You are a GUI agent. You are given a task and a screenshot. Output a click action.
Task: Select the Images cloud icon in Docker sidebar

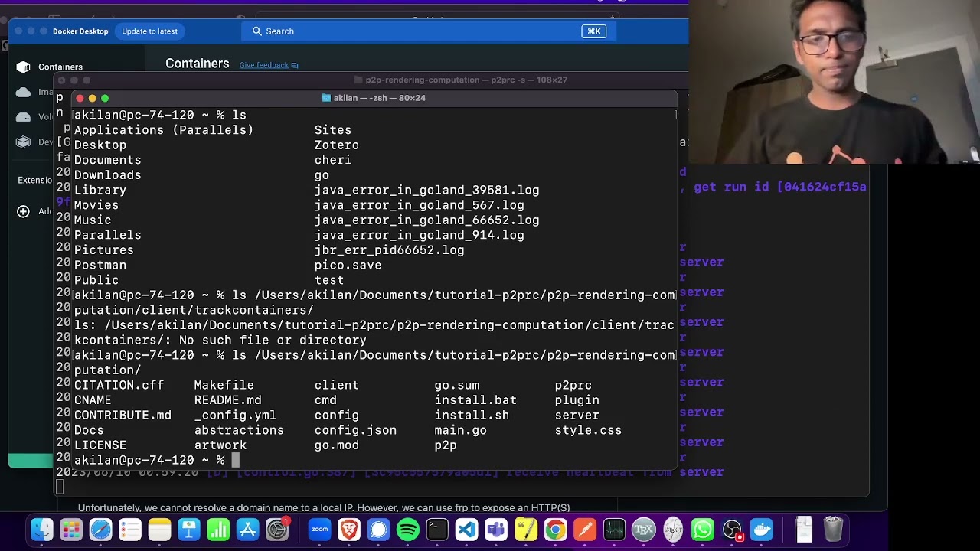tap(24, 92)
